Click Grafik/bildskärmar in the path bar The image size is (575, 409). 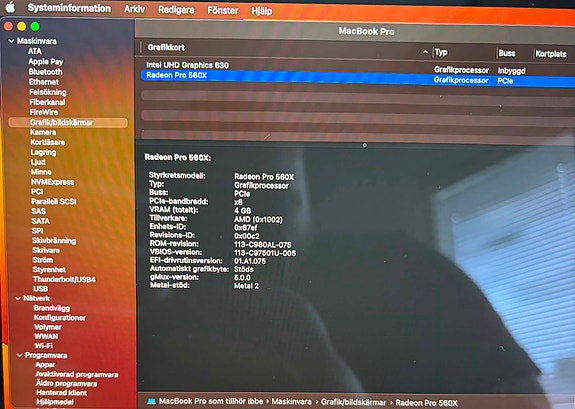tap(354, 402)
